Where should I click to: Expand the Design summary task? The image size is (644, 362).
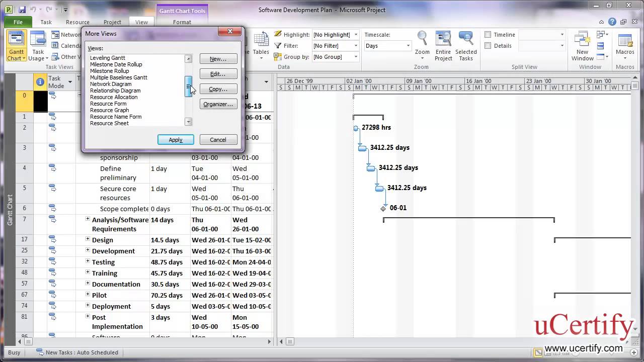87,239
